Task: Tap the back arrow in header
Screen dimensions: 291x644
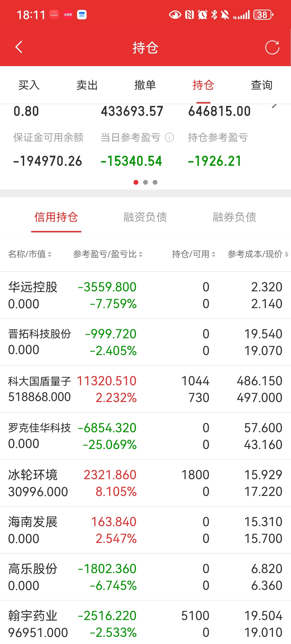Action: click(x=19, y=47)
